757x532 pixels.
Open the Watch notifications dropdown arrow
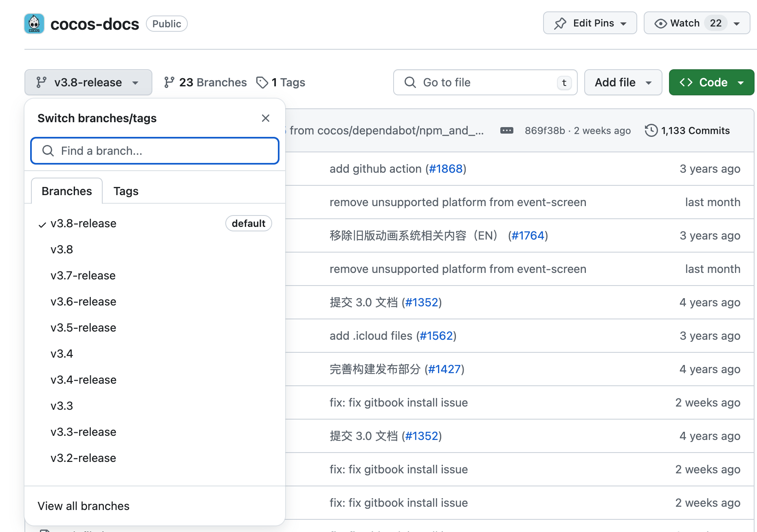pos(737,24)
